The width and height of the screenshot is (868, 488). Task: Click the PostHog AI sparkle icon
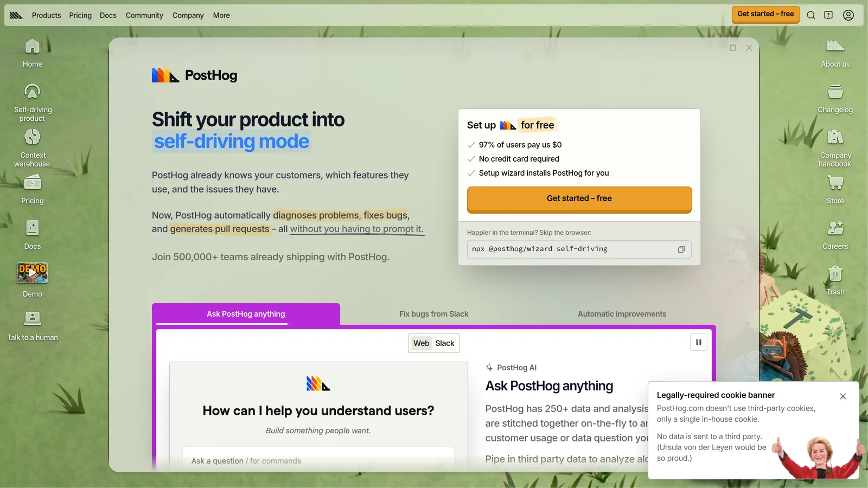(489, 368)
